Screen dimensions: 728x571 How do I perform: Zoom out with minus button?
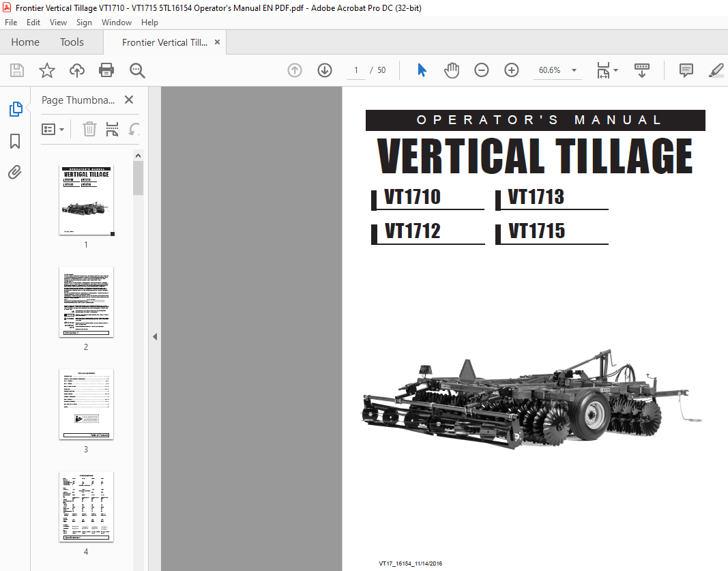[482, 70]
